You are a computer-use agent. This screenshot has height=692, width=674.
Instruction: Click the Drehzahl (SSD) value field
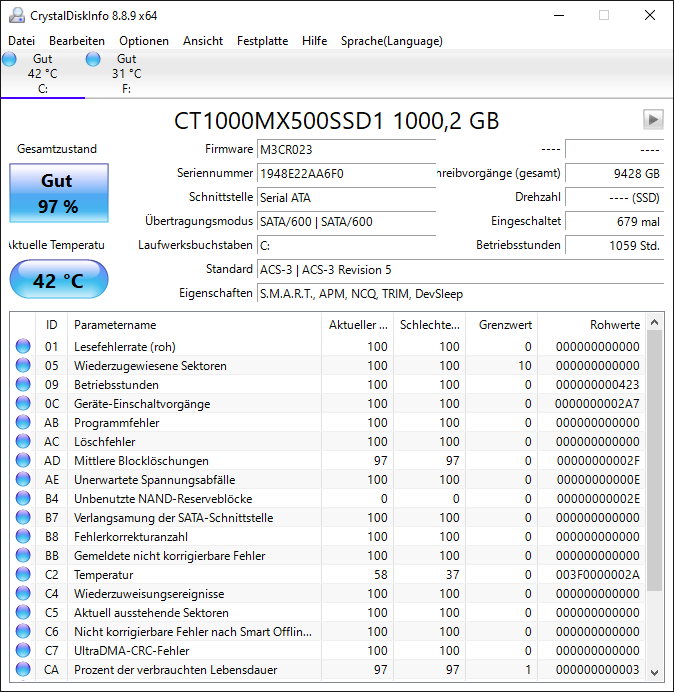(x=614, y=197)
